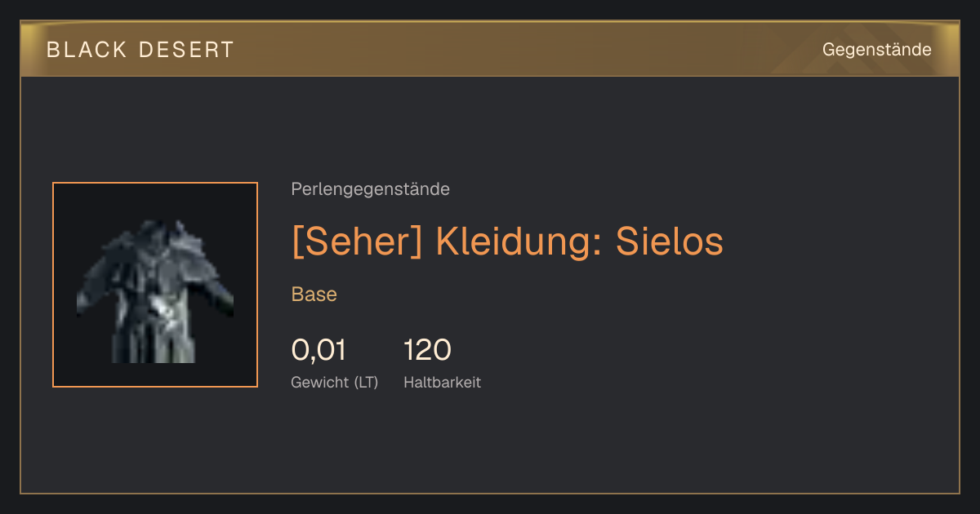Click the 0,01 weight value
This screenshot has width=980, height=514.
318,350
